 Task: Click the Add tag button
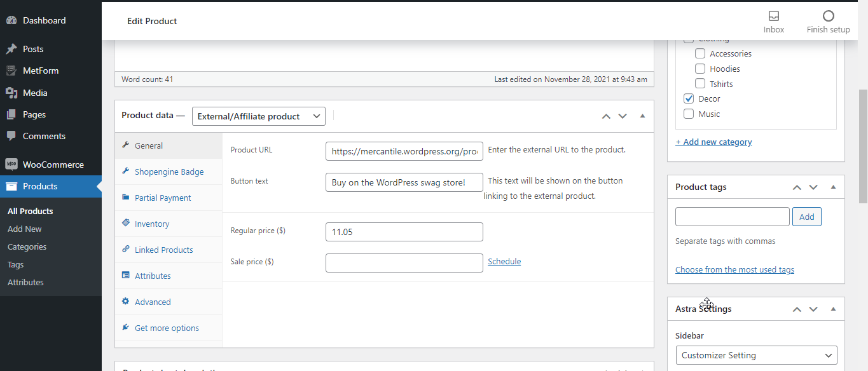806,217
